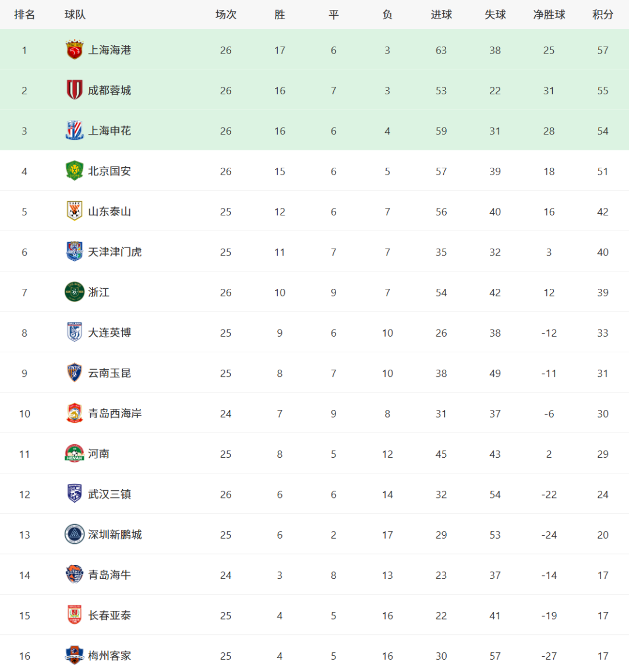Image resolution: width=629 pixels, height=672 pixels.
Task: Click the 上海海港 team crest icon
Action: point(74,49)
